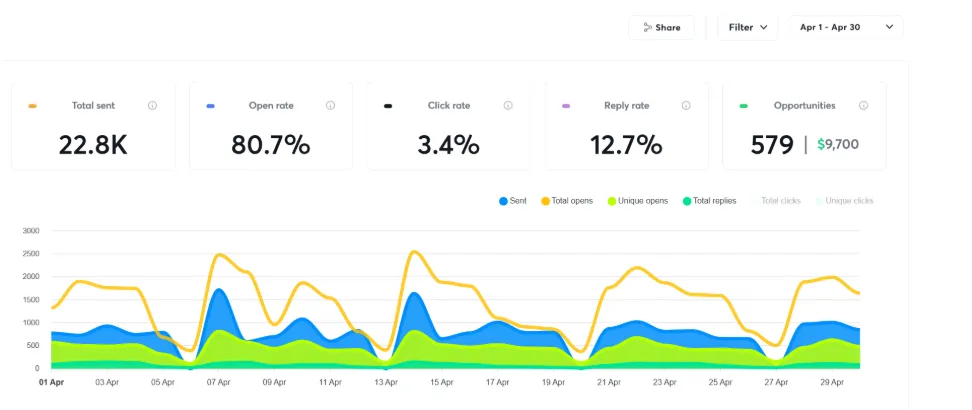Click the 27 Apr axis label
The height and width of the screenshot is (410, 972).
click(x=776, y=383)
